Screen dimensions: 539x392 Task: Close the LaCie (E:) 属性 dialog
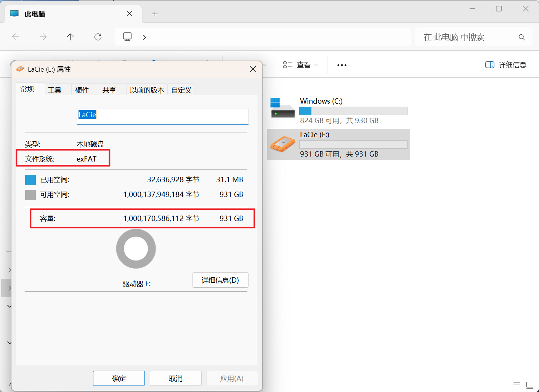[x=253, y=69]
